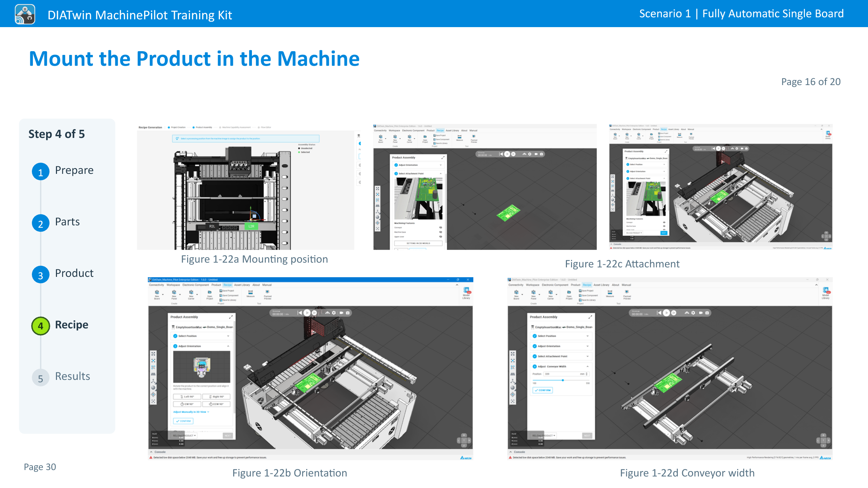The height and width of the screenshot is (488, 868).
Task: Click top fit-view icon in Orientation figure sidebar
Action: pos(153,353)
